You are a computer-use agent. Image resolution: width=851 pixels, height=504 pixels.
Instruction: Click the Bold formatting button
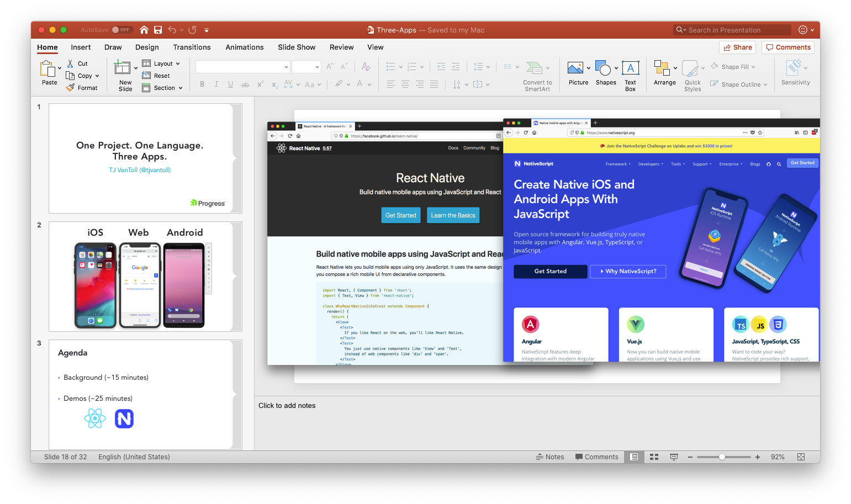coord(202,84)
